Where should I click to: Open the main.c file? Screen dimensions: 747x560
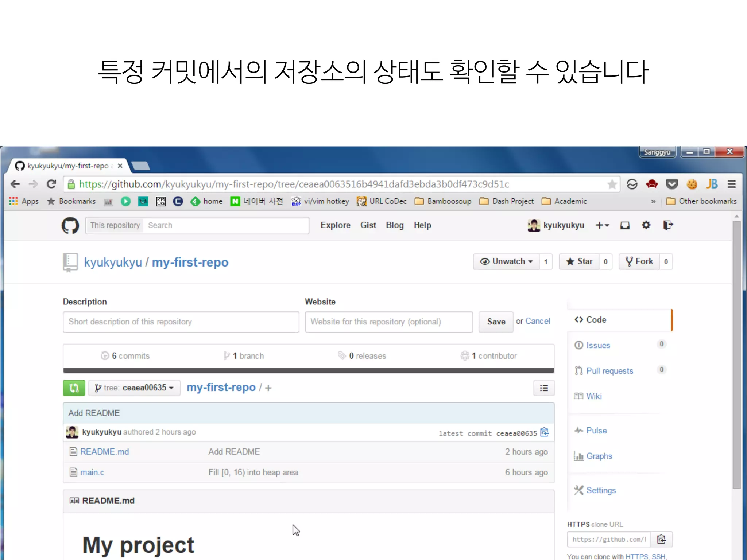point(92,472)
